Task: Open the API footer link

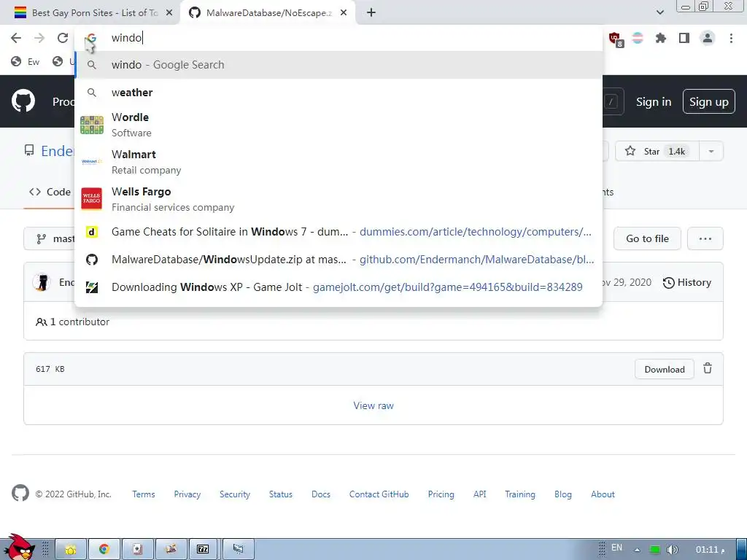Action: coord(480,494)
